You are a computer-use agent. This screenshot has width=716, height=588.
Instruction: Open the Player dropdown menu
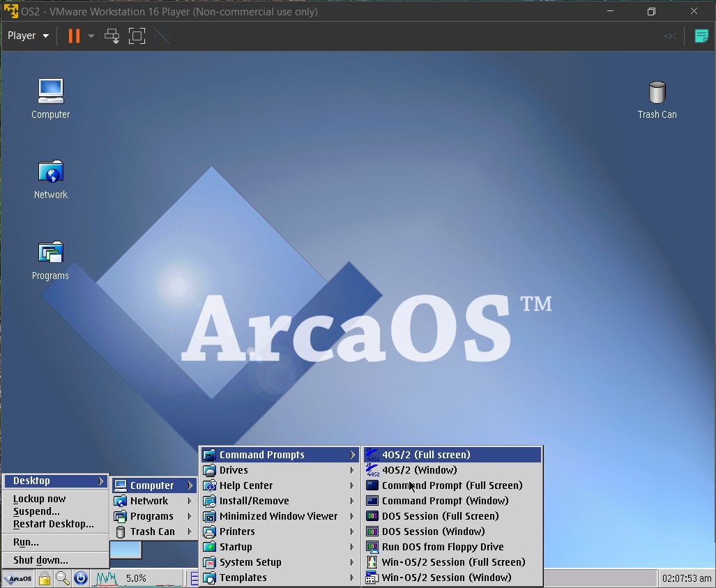coord(28,36)
